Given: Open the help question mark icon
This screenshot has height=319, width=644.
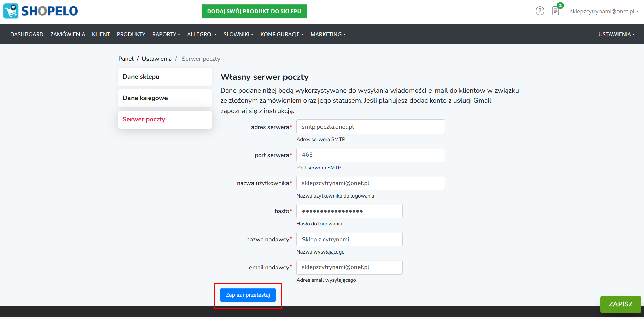Looking at the screenshot, I should 540,11.
